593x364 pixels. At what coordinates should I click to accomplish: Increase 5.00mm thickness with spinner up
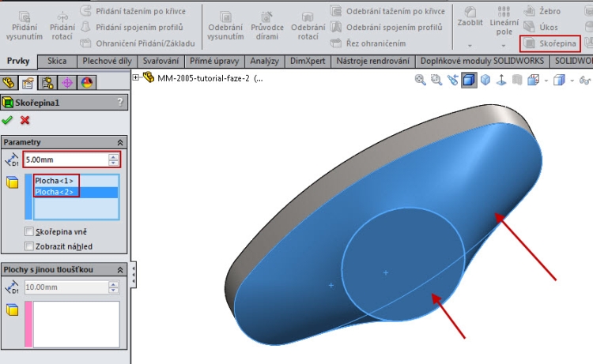click(x=113, y=156)
